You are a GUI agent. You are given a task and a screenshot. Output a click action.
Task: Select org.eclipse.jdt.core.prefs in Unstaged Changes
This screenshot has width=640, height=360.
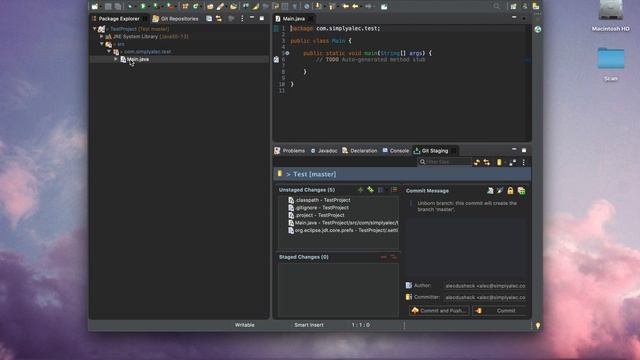point(343,230)
